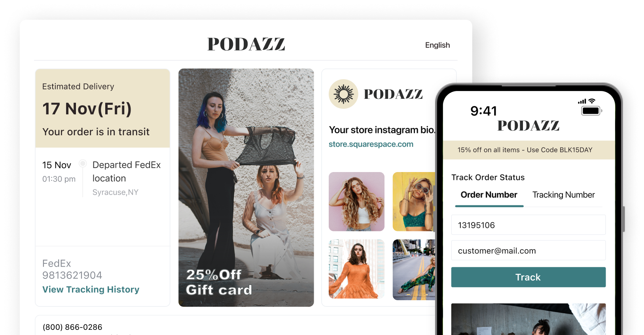Open the curly-haired woman Instagram photo
This screenshot has height=335, width=644.
point(356,202)
